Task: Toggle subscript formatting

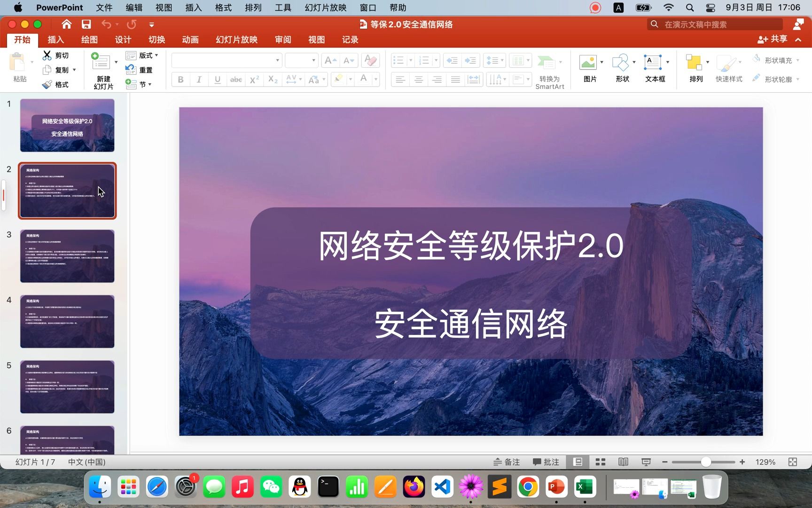Action: point(273,79)
